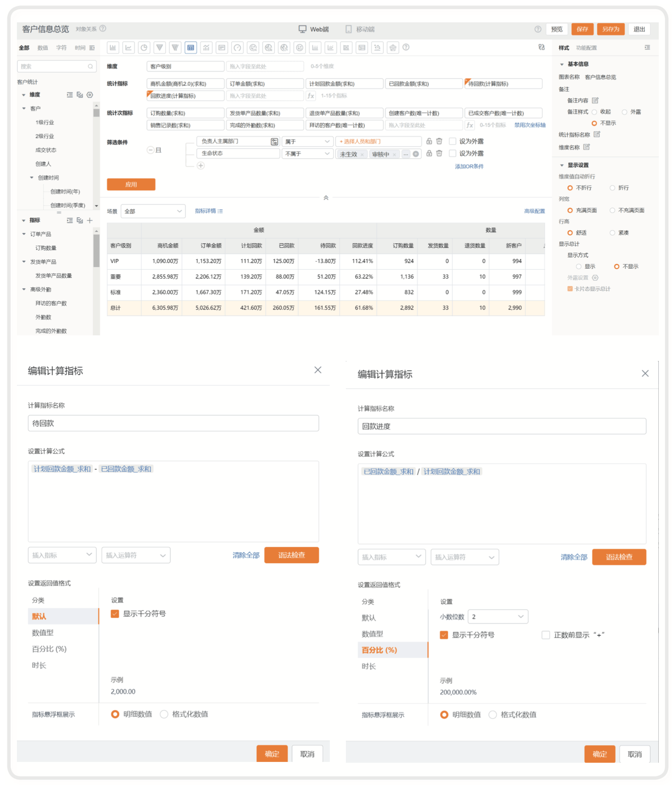
Task: Delete the 负责人主属部门 filter condition
Action: (439, 141)
